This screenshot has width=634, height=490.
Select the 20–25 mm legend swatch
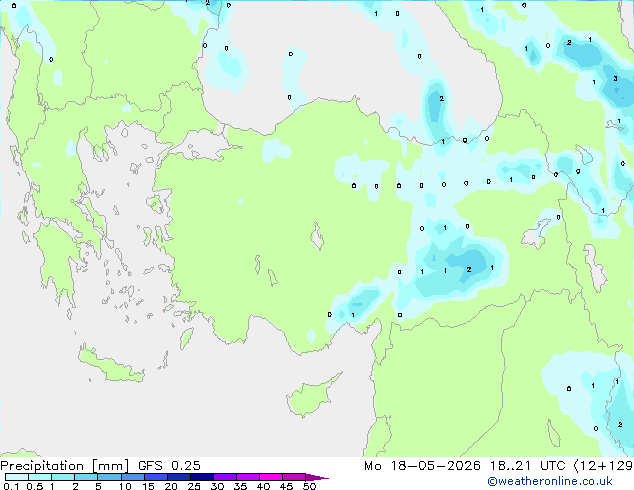click(x=179, y=477)
